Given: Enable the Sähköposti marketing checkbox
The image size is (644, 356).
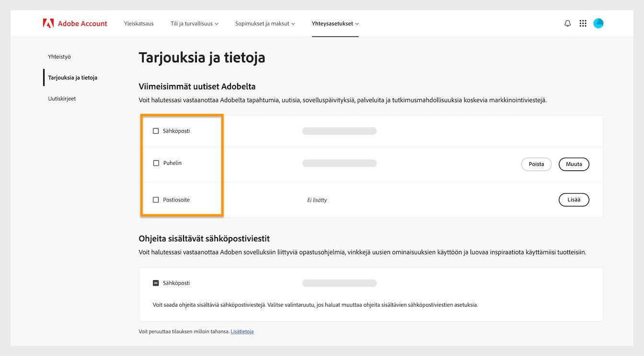Looking at the screenshot, I should point(155,130).
